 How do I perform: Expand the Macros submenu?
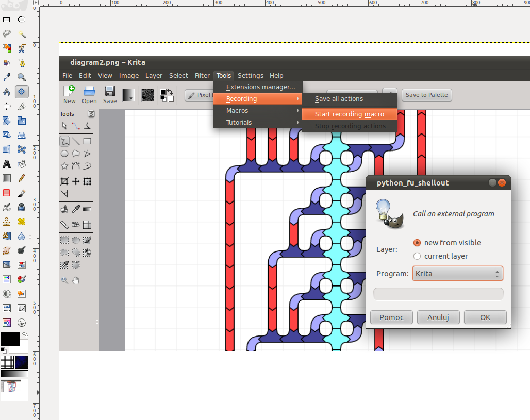(258, 110)
